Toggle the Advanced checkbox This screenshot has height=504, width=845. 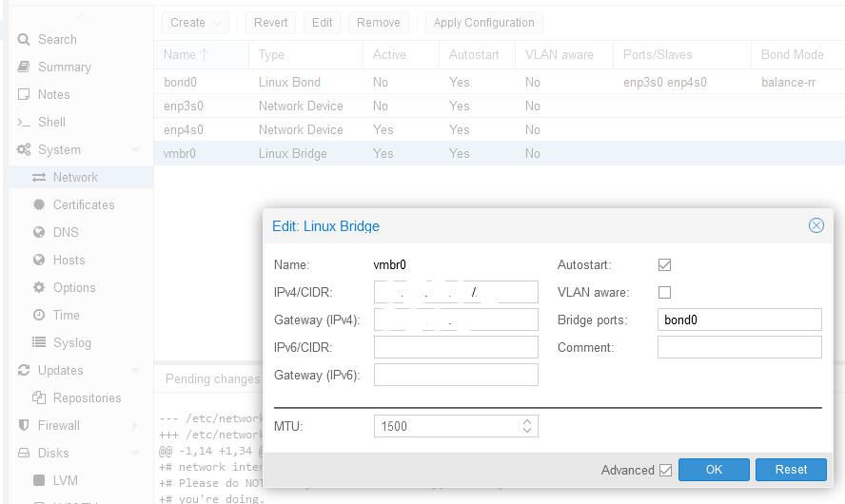tap(665, 470)
